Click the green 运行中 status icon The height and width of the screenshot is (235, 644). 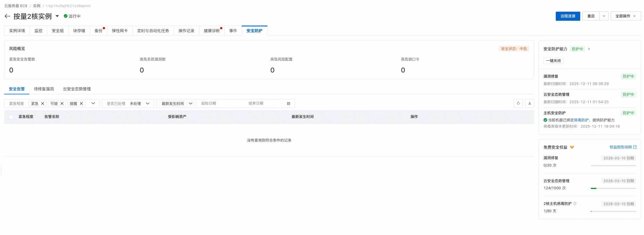[x=65, y=16]
